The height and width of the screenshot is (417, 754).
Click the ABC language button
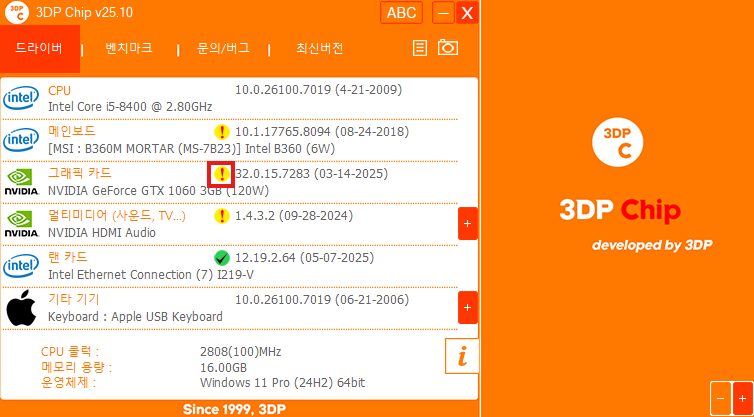[402, 13]
